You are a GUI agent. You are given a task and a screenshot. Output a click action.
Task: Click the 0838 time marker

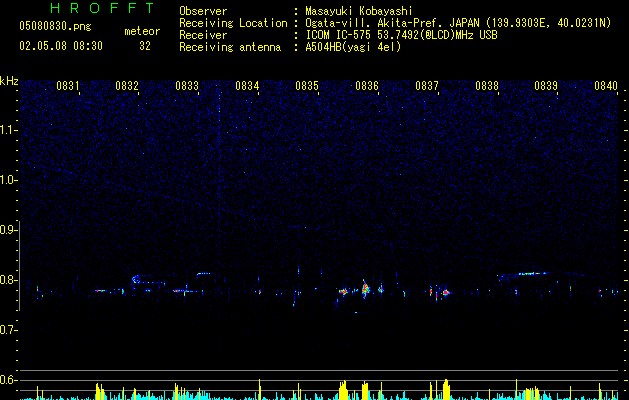[487, 86]
